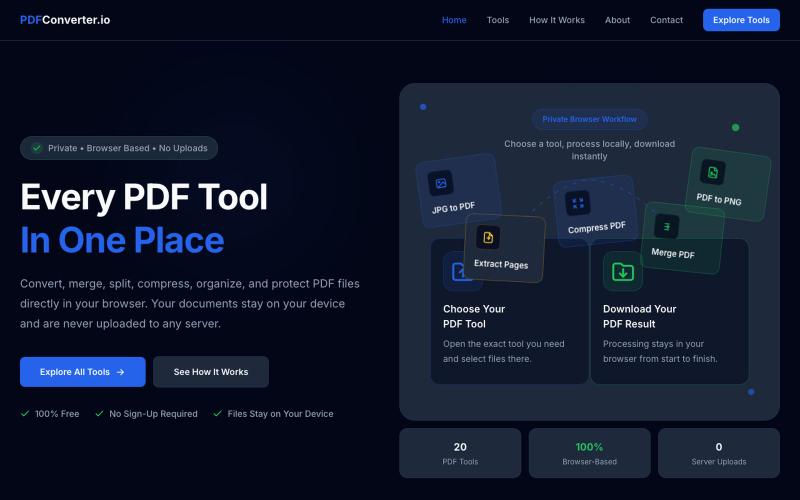Click checkmark beside No Sign-Up Required
Screen dimensions: 800x500
(x=99, y=414)
